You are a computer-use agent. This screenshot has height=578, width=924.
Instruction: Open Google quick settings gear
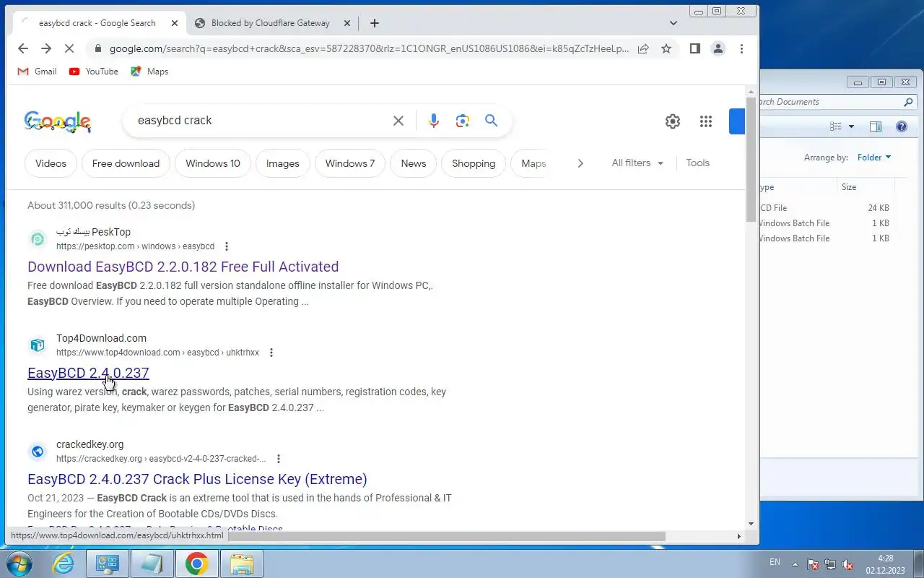(673, 121)
